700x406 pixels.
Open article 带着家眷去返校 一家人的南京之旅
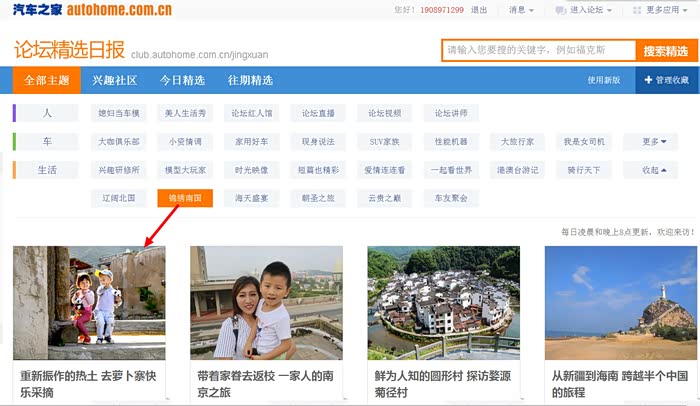pyautogui.click(x=266, y=384)
